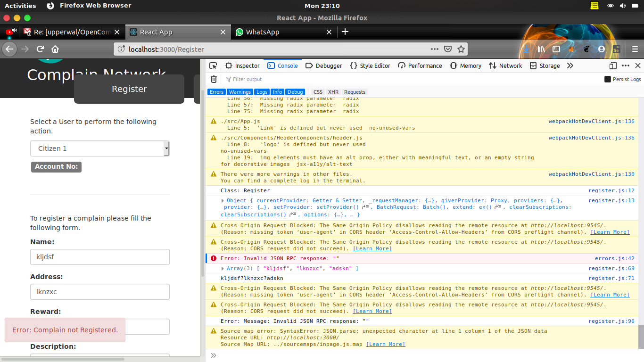Toggle Responsive Design Mode icon
Screen dimensions: 644x362
612,66
